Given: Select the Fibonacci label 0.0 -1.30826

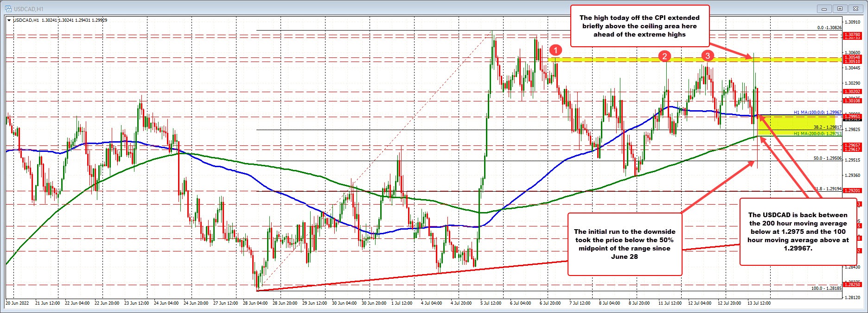Looking at the screenshot, I should tap(829, 28).
